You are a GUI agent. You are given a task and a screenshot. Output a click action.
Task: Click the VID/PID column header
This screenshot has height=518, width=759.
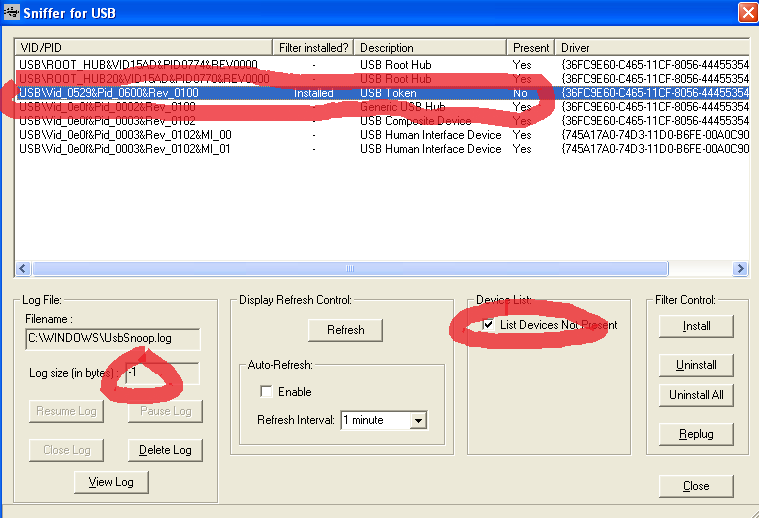point(143,47)
